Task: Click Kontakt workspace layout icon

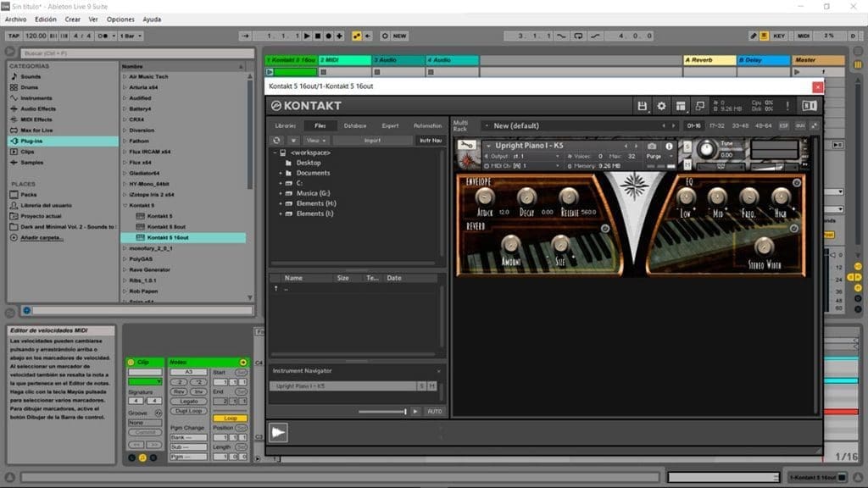Action: tap(681, 106)
